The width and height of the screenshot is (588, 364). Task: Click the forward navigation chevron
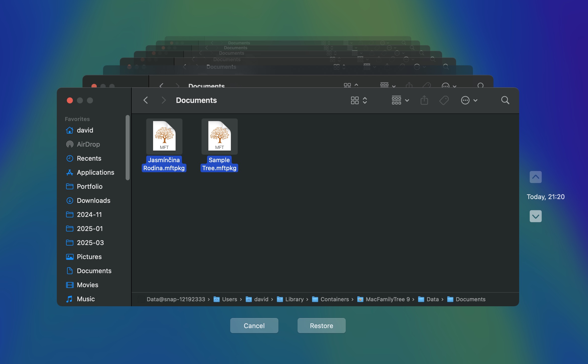164,100
